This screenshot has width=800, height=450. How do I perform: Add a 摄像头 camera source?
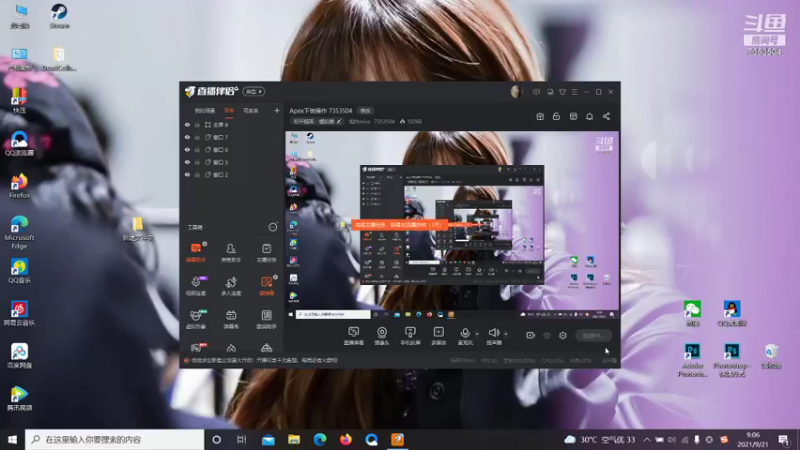point(382,336)
